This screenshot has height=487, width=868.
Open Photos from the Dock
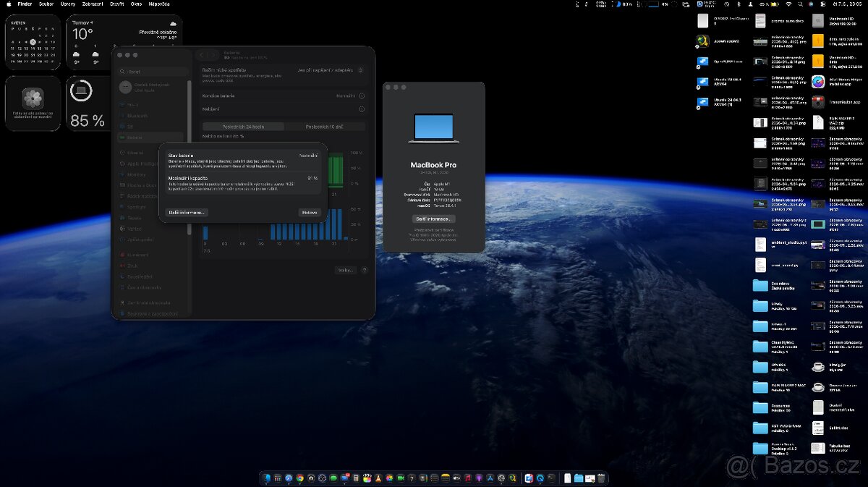389,478
